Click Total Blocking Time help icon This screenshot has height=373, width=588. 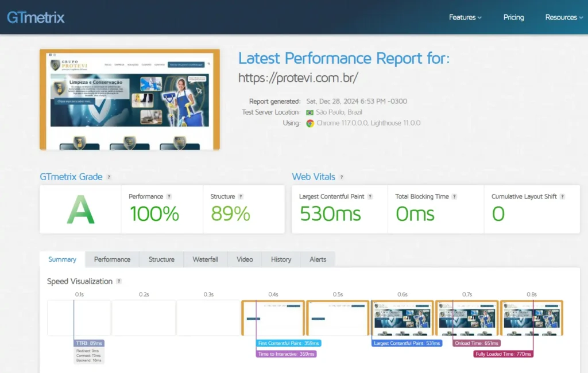[x=454, y=197]
